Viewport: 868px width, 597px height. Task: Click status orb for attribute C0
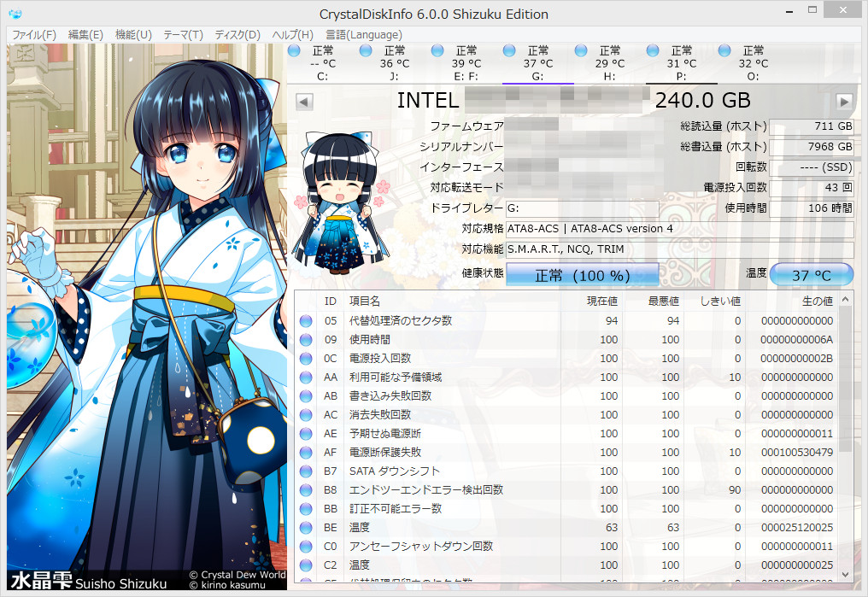(306, 547)
